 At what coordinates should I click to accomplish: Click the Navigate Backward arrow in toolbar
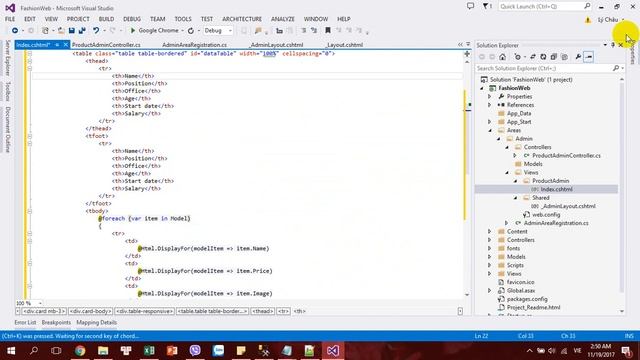point(15,31)
